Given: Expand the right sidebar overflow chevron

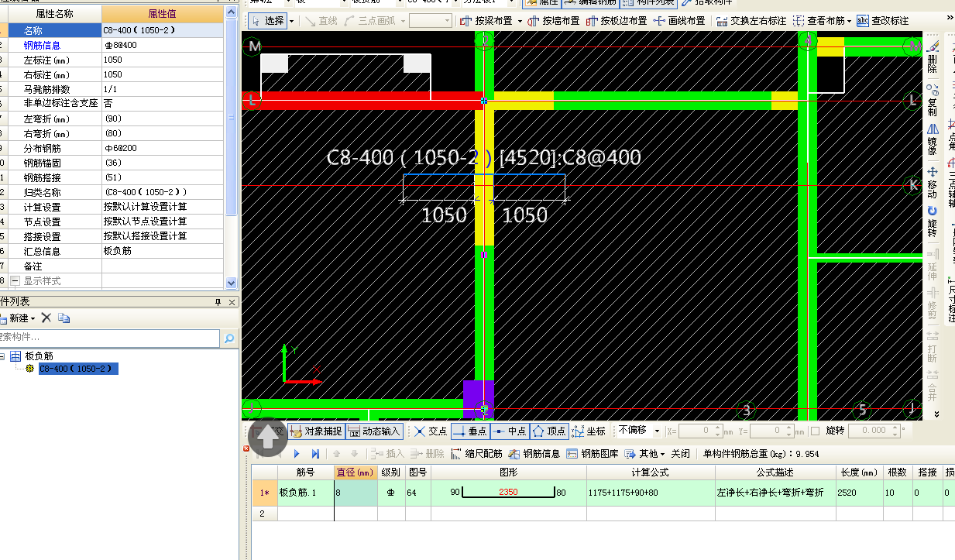Looking at the screenshot, I should 936,414.
